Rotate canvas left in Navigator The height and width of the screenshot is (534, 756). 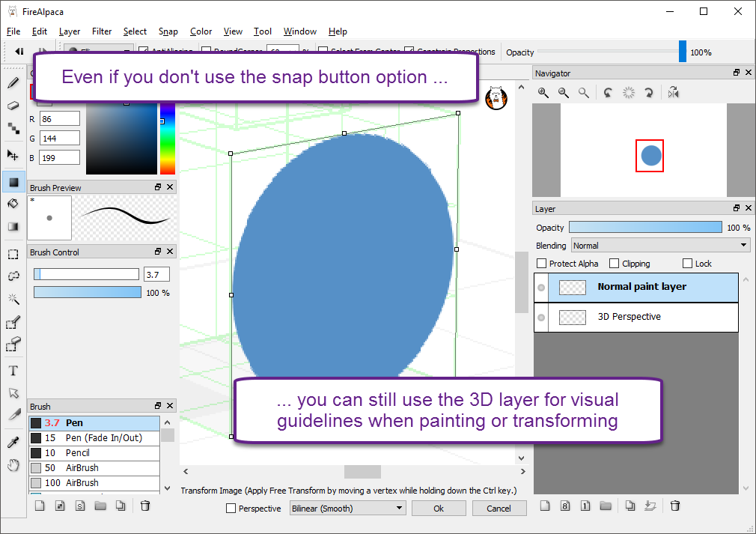pyautogui.click(x=608, y=93)
